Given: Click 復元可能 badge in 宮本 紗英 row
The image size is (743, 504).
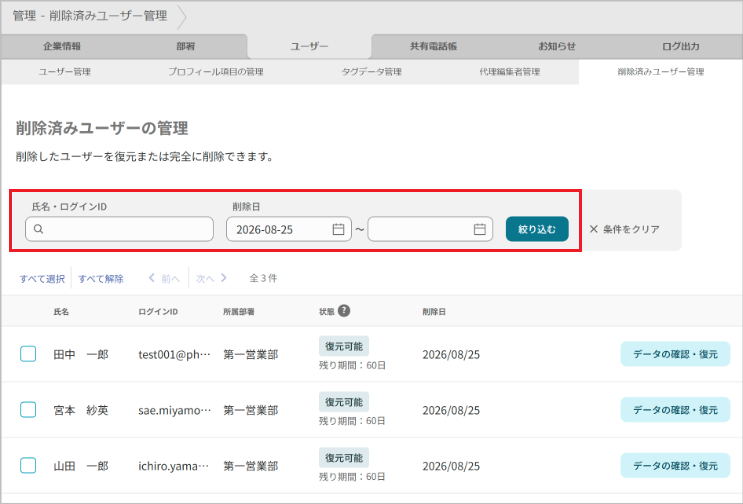Looking at the screenshot, I should pyautogui.click(x=344, y=402).
